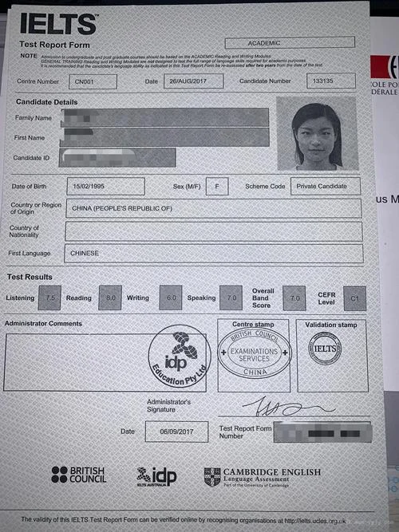Click the IELTS validation stamp
This screenshot has width=399, height=532.
(x=325, y=349)
